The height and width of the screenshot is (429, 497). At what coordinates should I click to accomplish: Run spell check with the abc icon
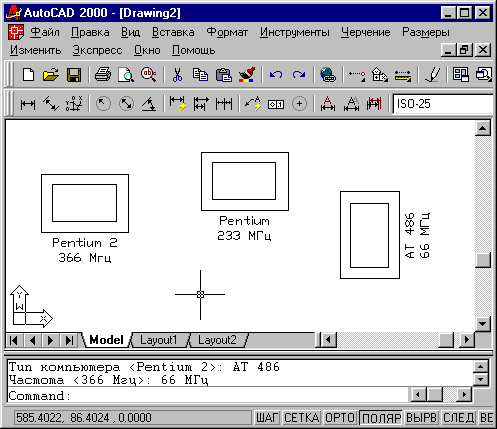point(148,75)
